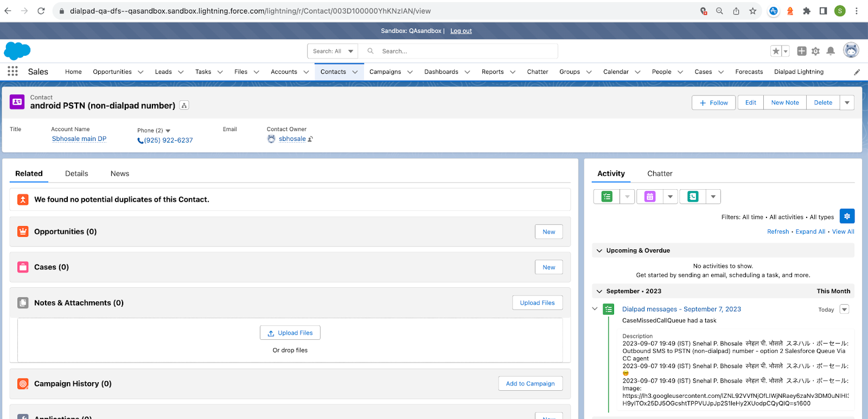Screen dimensions: 868x419
Task: Select the Activity tab
Action: point(611,173)
